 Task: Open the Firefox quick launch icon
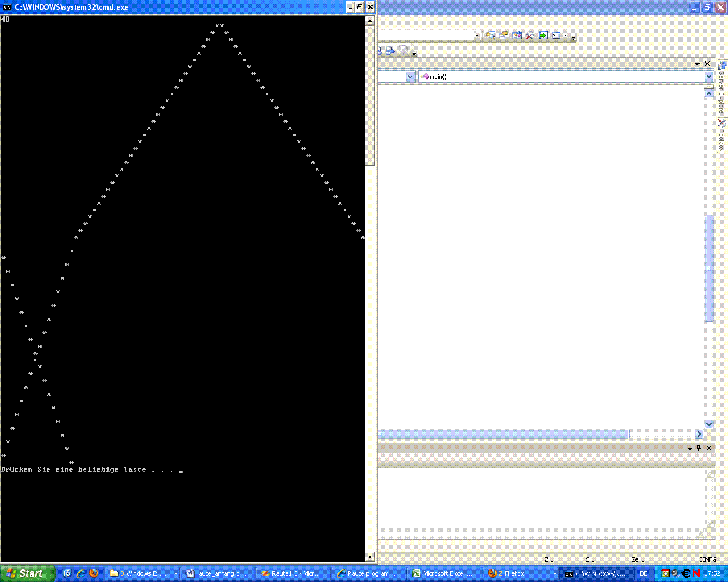click(x=94, y=573)
